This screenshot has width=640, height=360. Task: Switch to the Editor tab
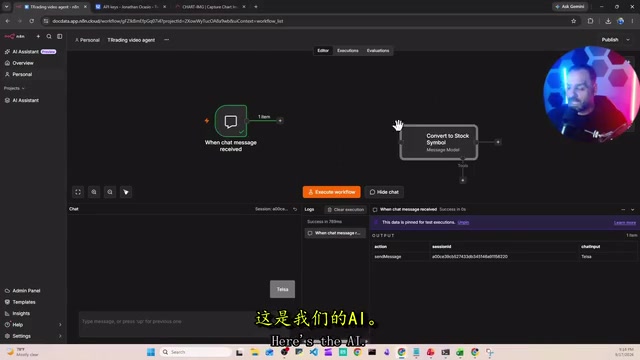(x=323, y=51)
